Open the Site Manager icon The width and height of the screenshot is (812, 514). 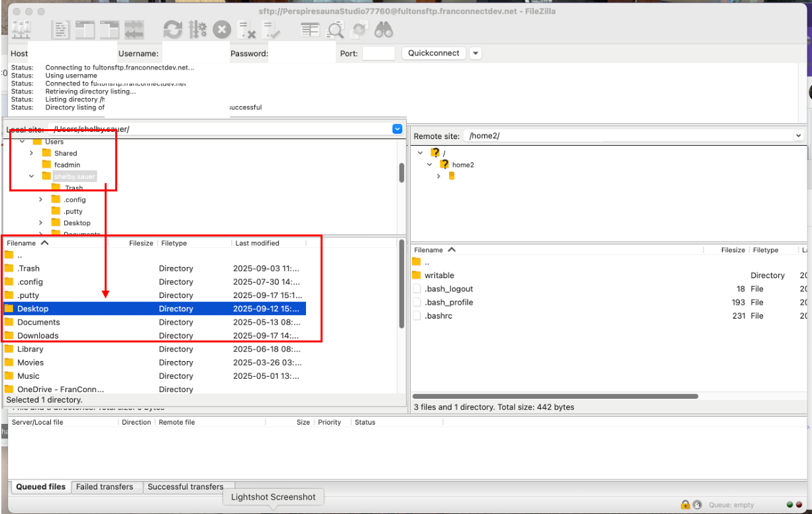tap(21, 30)
